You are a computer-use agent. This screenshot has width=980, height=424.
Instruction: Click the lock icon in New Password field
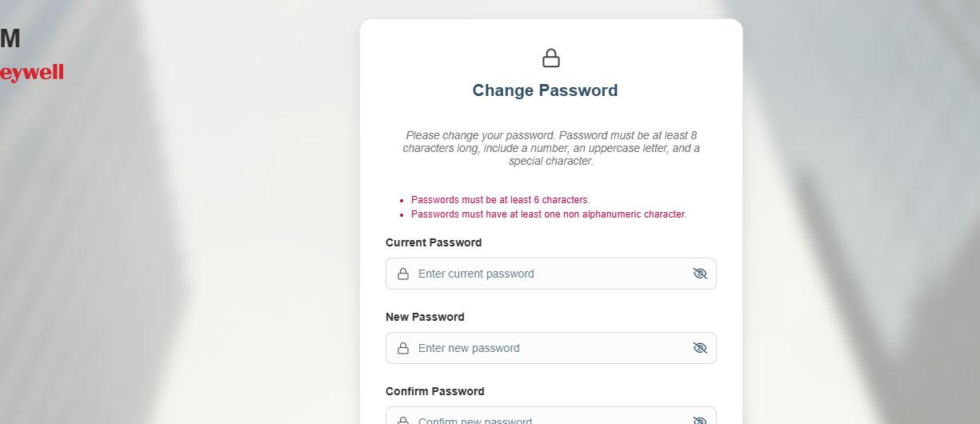403,348
